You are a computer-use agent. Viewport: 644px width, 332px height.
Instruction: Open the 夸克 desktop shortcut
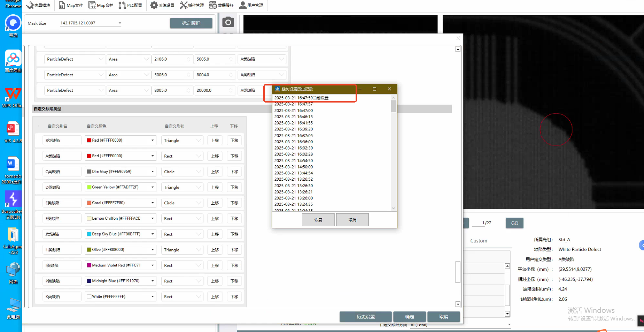(x=13, y=26)
